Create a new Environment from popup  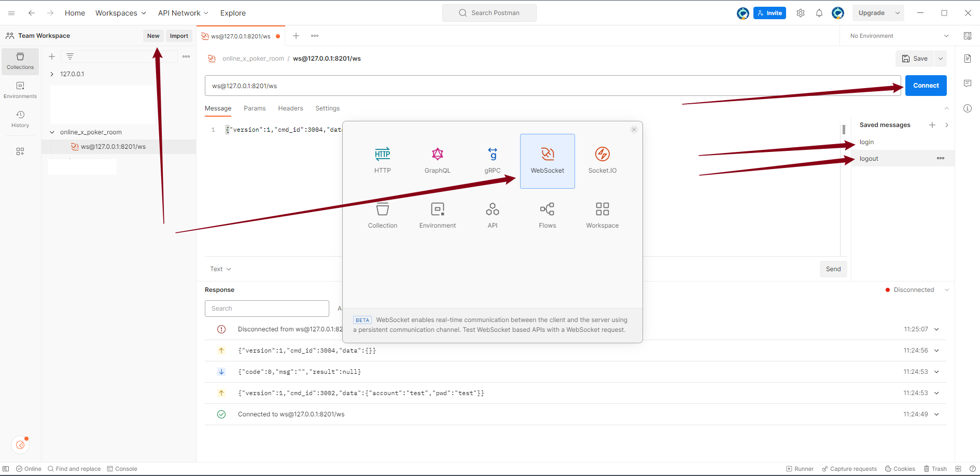[x=438, y=216]
